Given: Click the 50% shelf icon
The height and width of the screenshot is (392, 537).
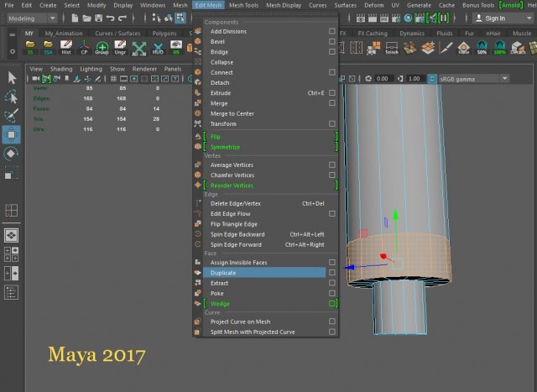Looking at the screenshot, I should click(482, 48).
